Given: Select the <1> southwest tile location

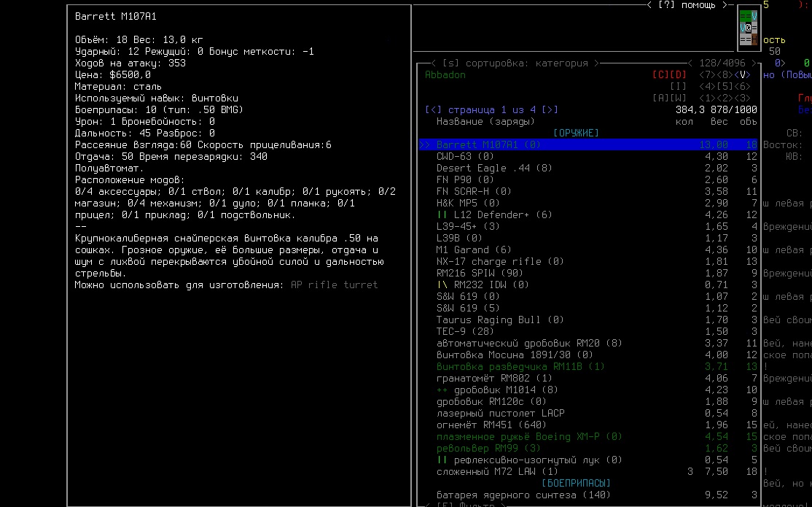Looking at the screenshot, I should coord(707,98).
